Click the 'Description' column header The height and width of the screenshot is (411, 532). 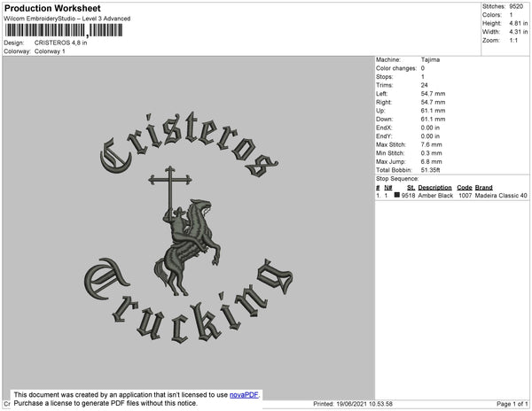click(x=435, y=188)
